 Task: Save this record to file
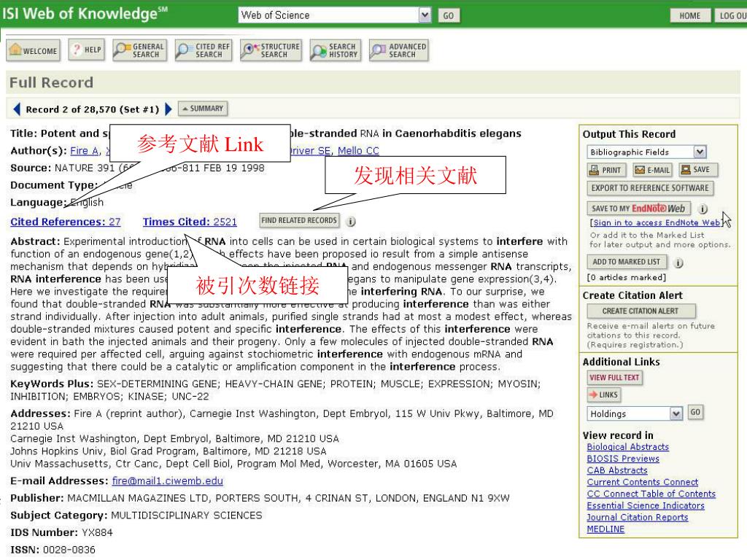698,169
